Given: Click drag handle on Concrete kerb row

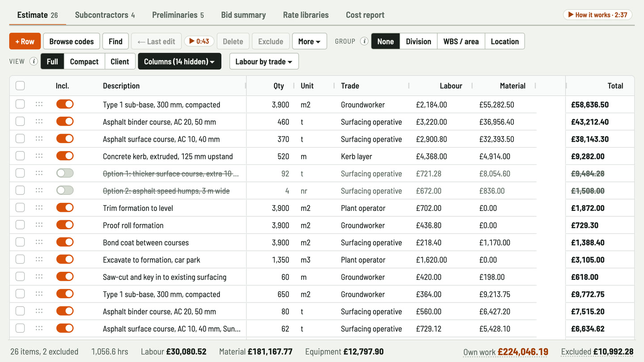Looking at the screenshot, I should click(x=39, y=156).
